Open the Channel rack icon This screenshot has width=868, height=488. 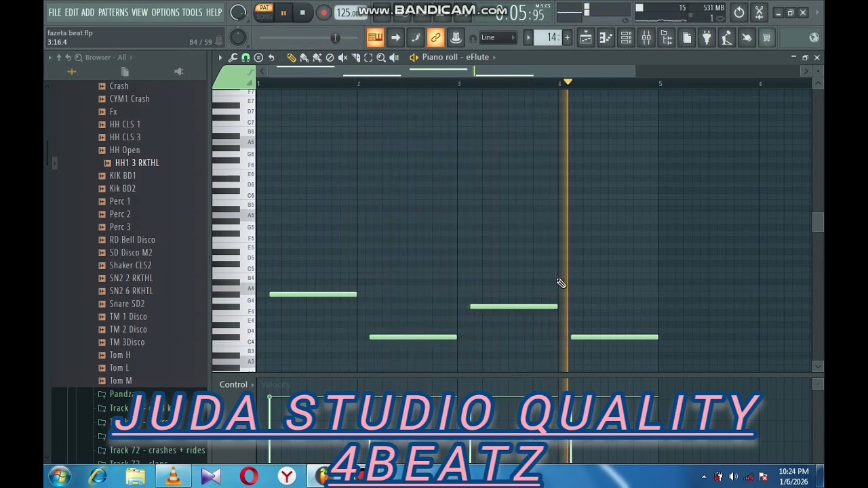tap(627, 38)
